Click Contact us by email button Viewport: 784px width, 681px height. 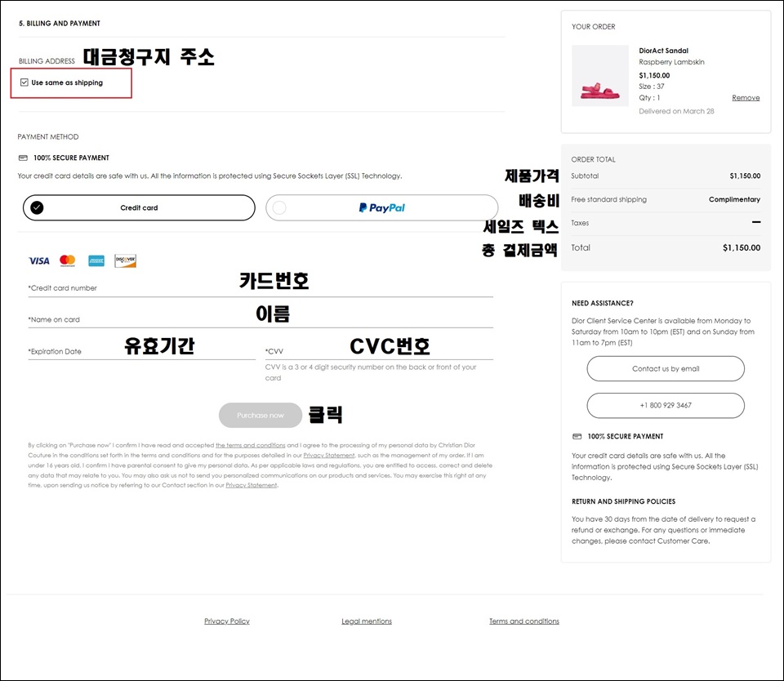tap(666, 368)
